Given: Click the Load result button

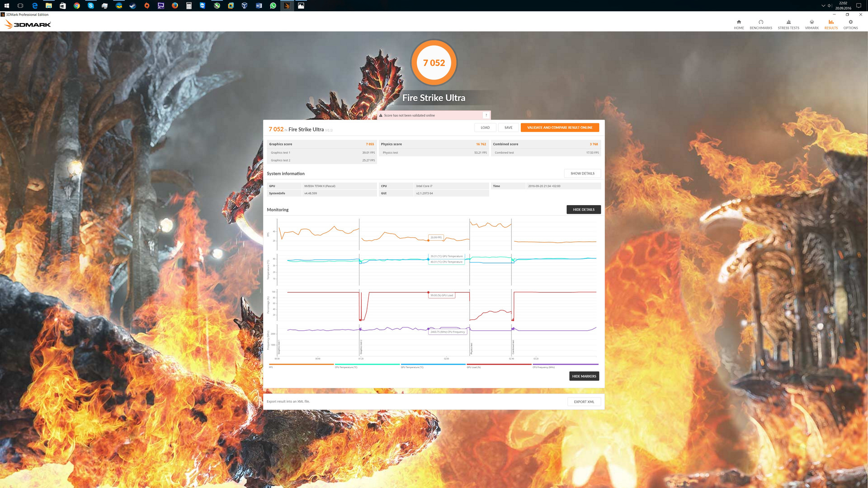Looking at the screenshot, I should 485,127.
